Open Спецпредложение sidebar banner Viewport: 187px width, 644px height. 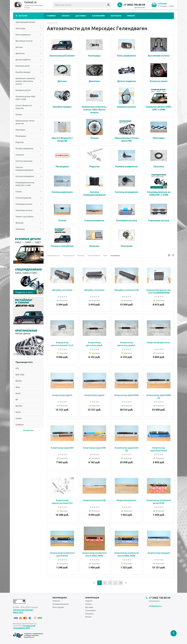pyautogui.click(x=28, y=280)
